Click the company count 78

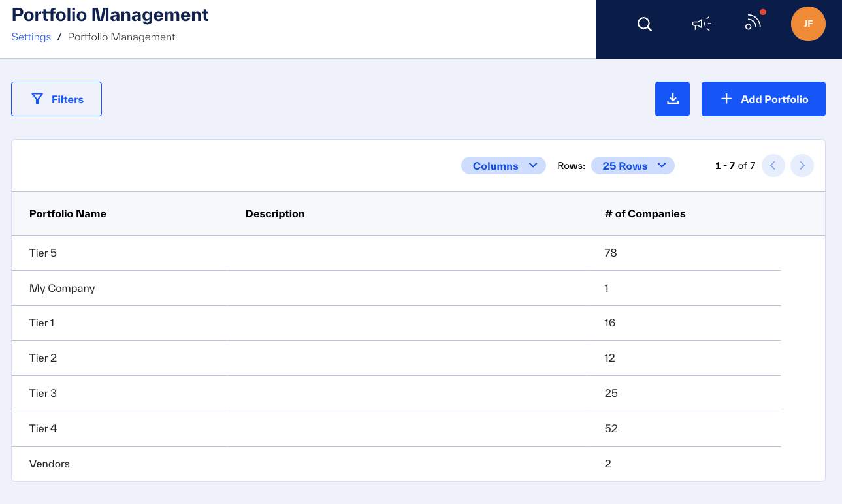(x=611, y=253)
